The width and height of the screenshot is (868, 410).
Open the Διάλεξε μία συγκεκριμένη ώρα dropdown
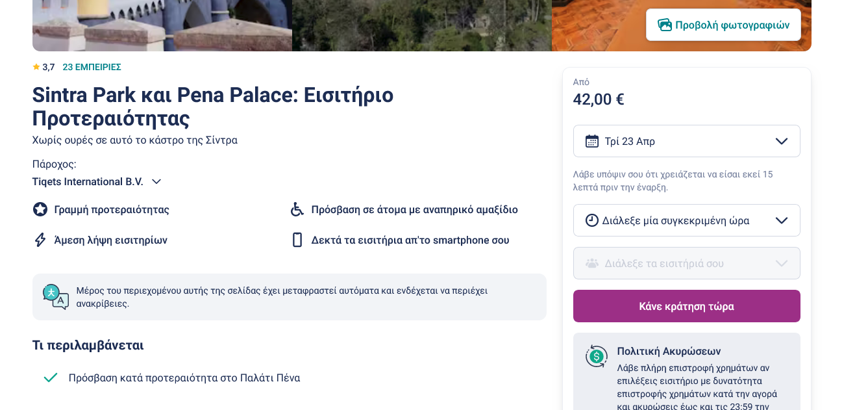686,220
